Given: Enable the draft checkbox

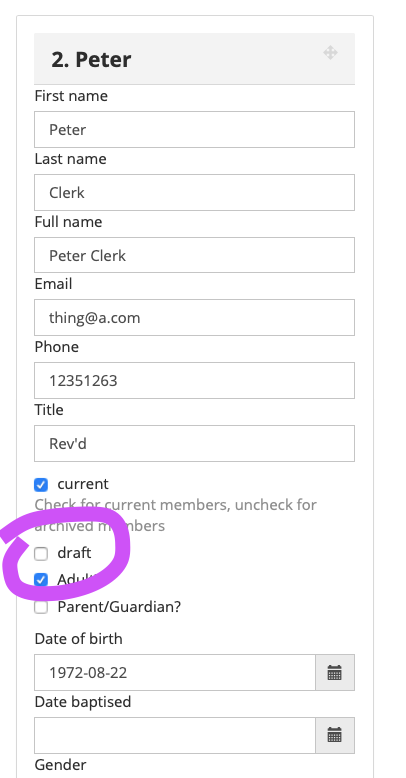Looking at the screenshot, I should click(41, 553).
